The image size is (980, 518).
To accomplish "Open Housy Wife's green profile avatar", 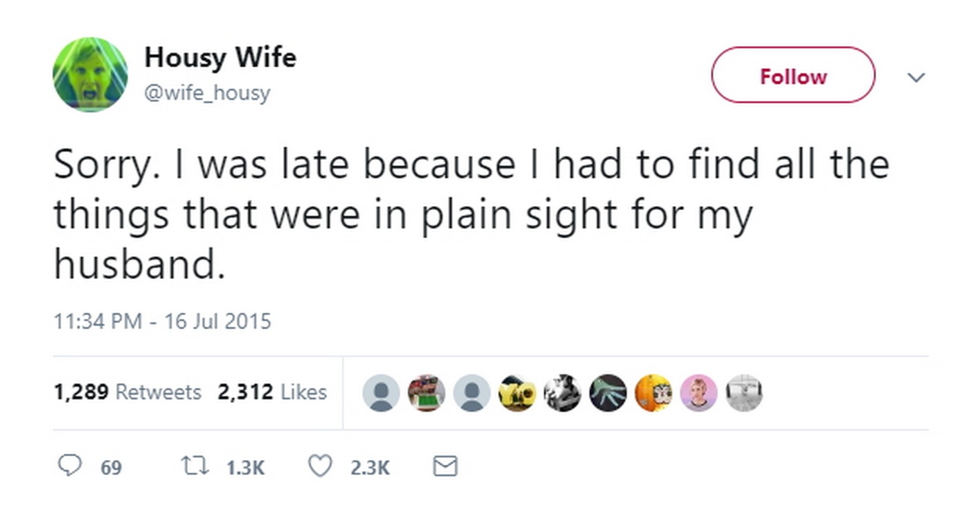I will [x=90, y=75].
